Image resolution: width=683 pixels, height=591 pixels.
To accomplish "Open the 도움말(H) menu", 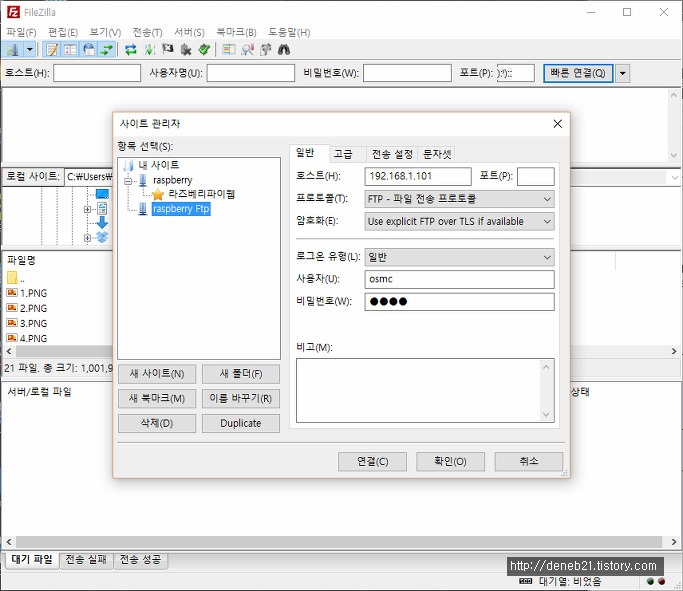I will (289, 32).
